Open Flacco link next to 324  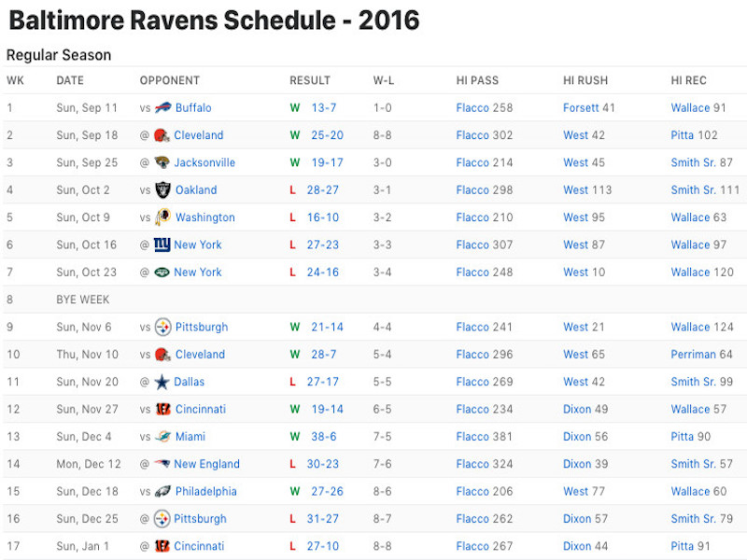click(472, 464)
